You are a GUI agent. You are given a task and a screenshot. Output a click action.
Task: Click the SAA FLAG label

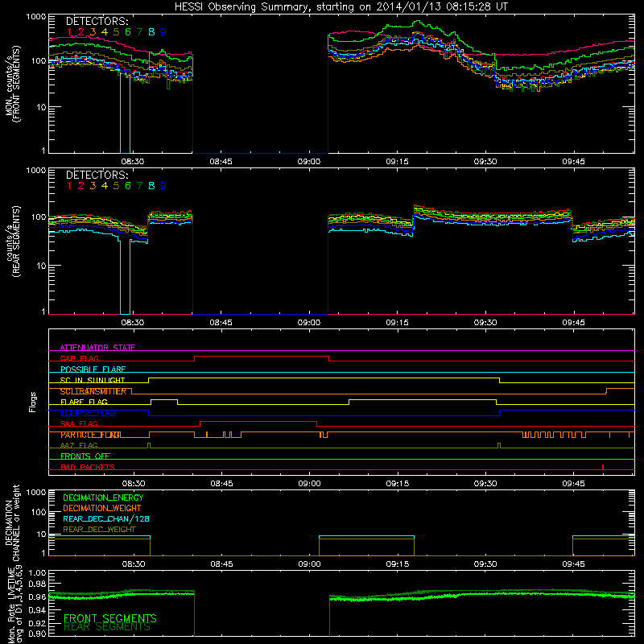click(79, 423)
